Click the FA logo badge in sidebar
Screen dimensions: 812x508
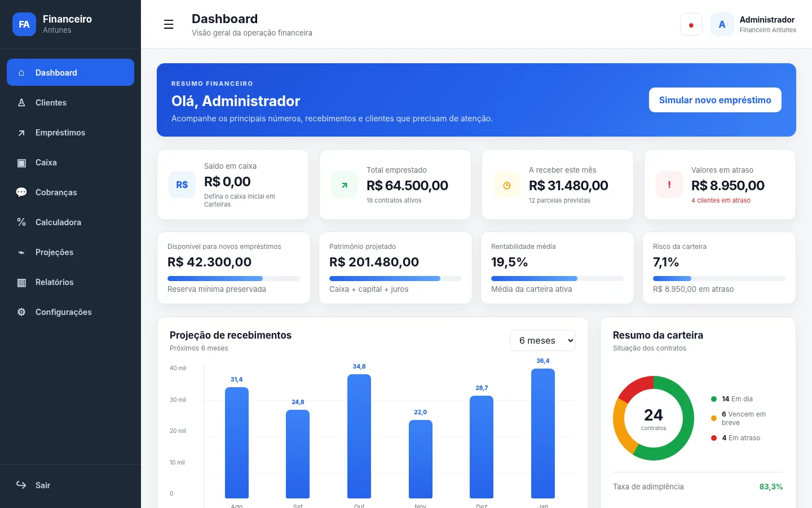pyautogui.click(x=24, y=24)
